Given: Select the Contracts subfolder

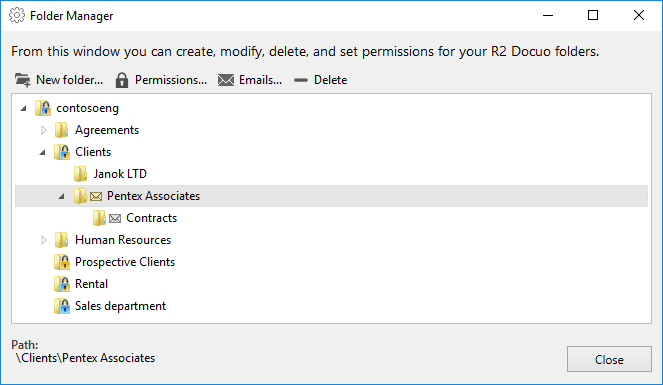Looking at the screenshot, I should pyautogui.click(x=151, y=218).
